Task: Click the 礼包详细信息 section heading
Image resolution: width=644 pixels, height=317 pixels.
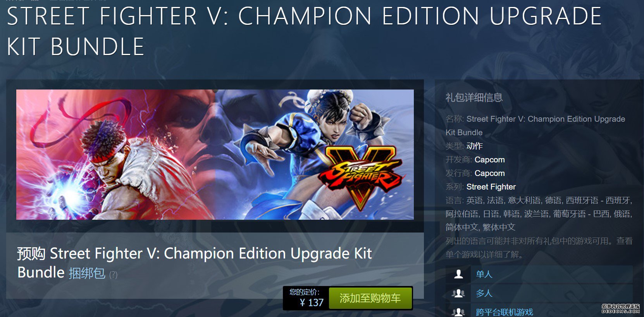Action: pos(474,97)
